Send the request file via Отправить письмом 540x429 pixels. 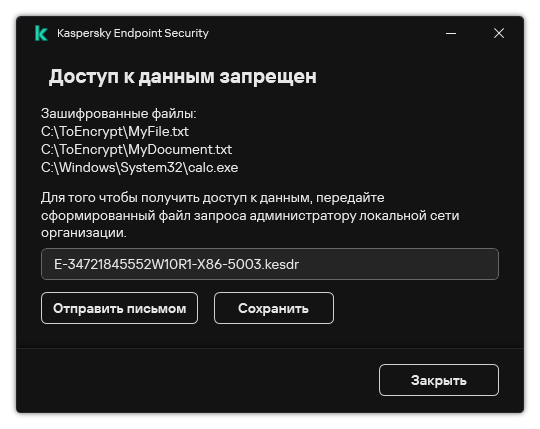tap(120, 308)
